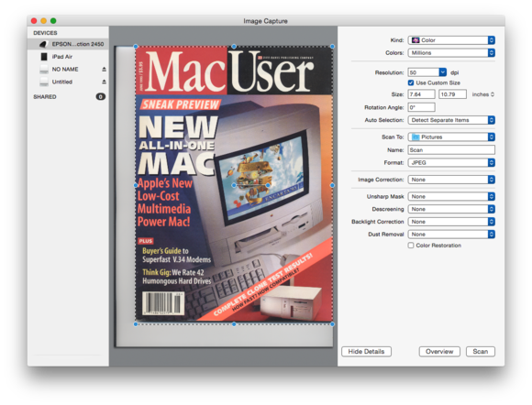
Task: Click the bottom-center selection handle on the scan
Action: tap(234, 324)
